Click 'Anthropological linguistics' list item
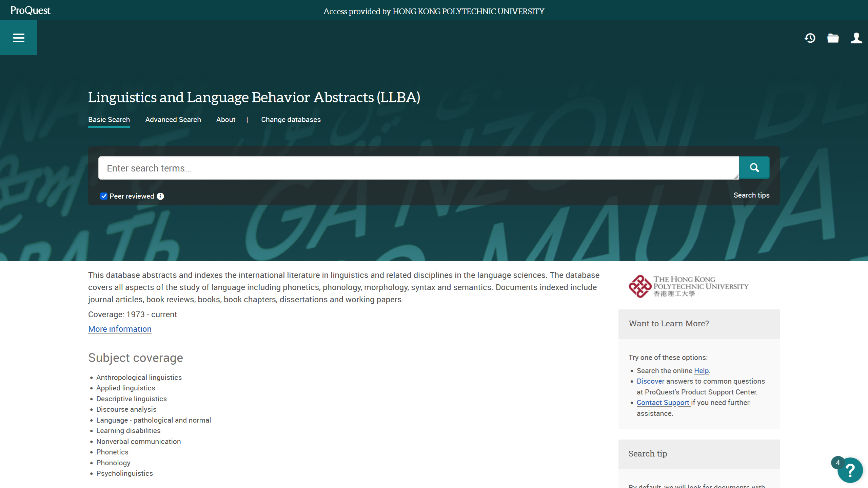Screen dimensions: 868x488 (139, 378)
